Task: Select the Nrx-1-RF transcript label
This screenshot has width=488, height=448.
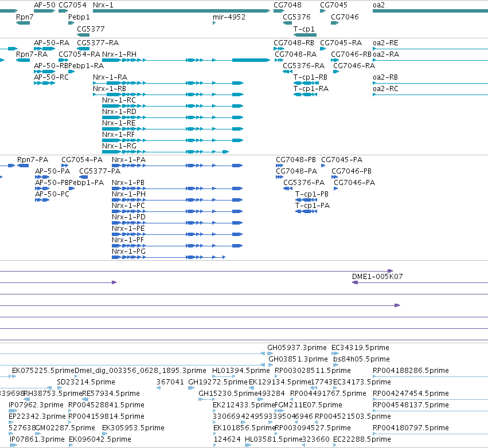Action: click(118, 135)
